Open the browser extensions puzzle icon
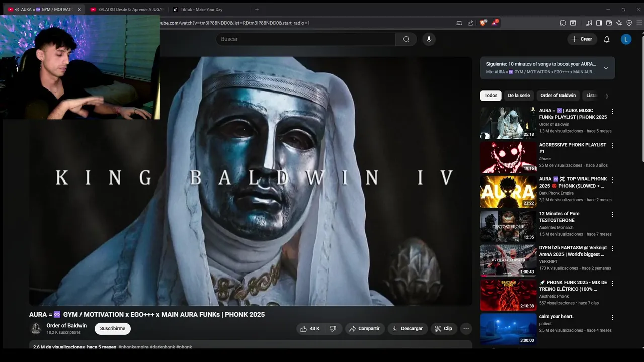This screenshot has width=644, height=362. pos(563,23)
